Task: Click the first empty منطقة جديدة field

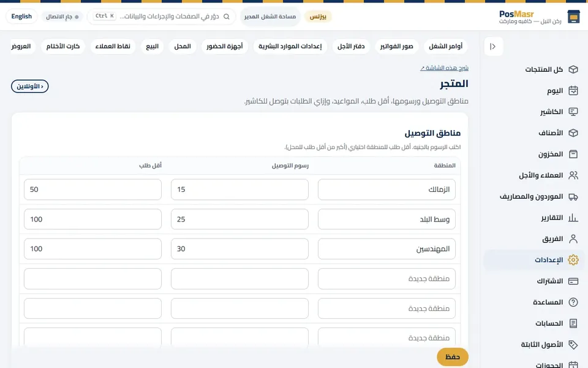Action: tap(386, 278)
